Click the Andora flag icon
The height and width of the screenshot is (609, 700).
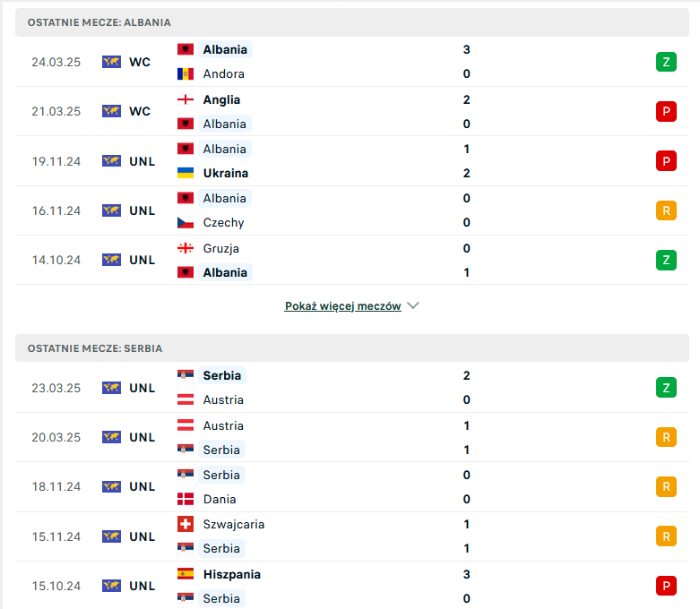(x=186, y=73)
